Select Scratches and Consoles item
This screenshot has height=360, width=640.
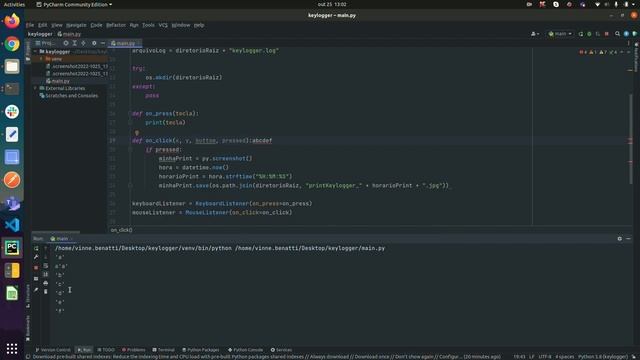(68, 96)
